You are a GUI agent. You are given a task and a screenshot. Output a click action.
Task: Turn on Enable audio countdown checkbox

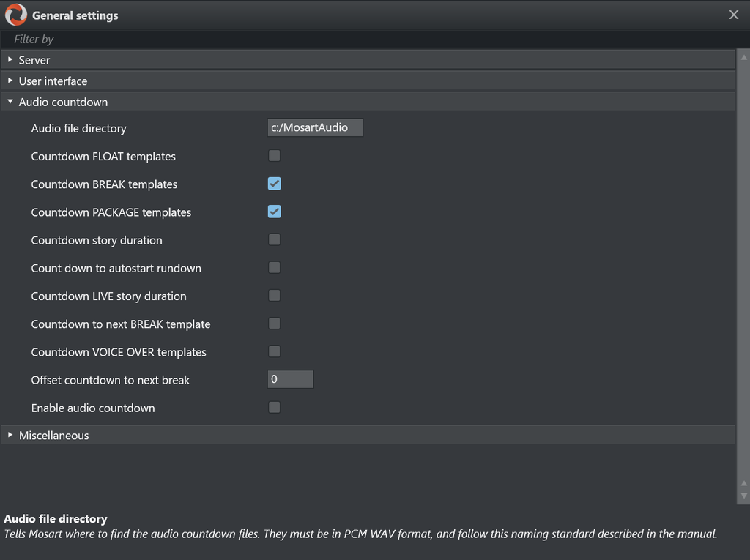click(x=274, y=408)
